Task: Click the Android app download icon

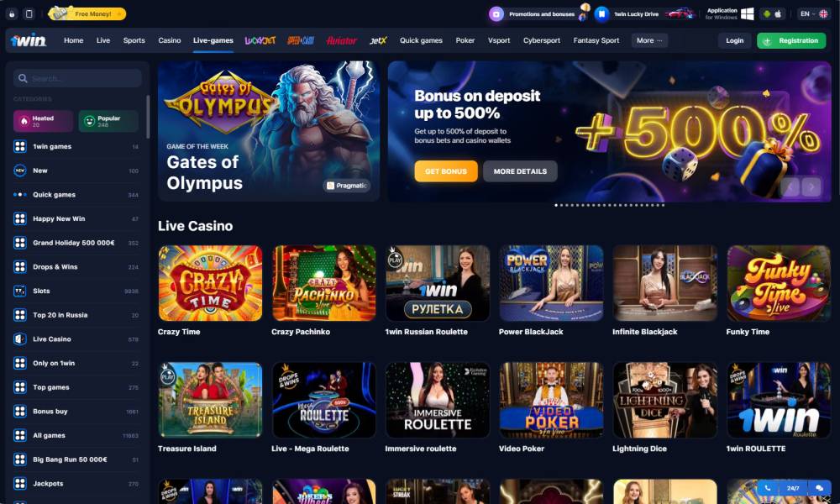Action: coord(767,14)
